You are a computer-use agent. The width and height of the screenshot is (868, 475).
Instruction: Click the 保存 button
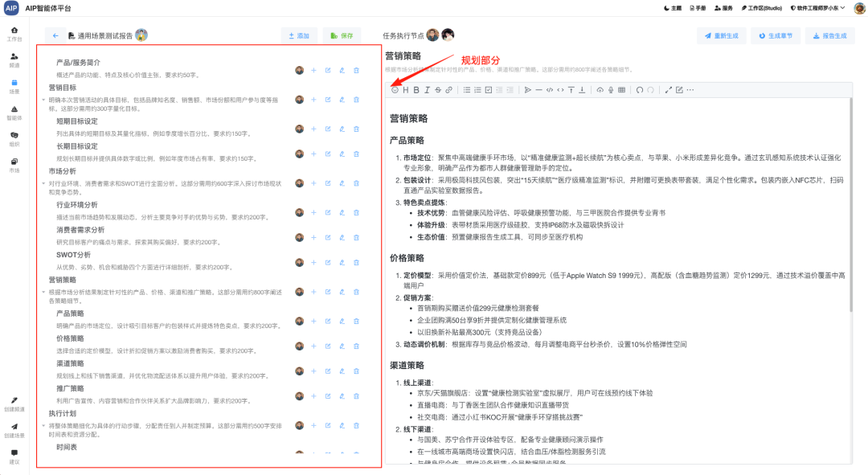click(x=342, y=35)
